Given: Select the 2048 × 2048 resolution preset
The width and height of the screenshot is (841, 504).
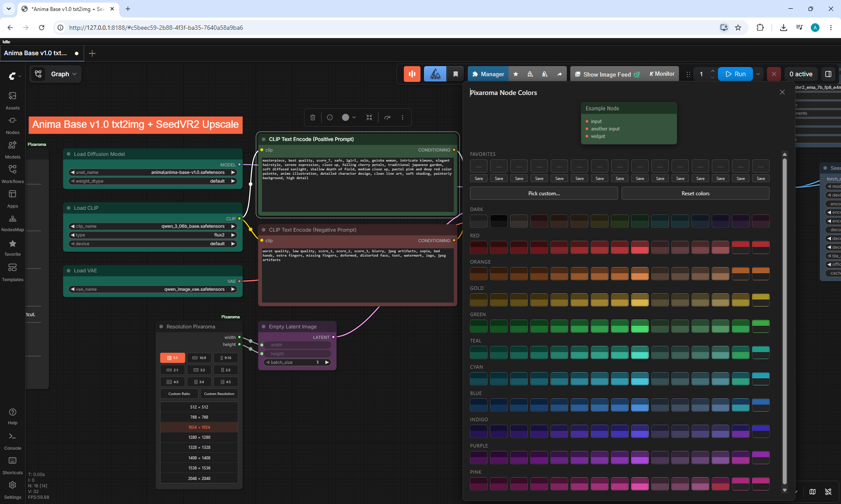Looking at the screenshot, I should (x=199, y=478).
